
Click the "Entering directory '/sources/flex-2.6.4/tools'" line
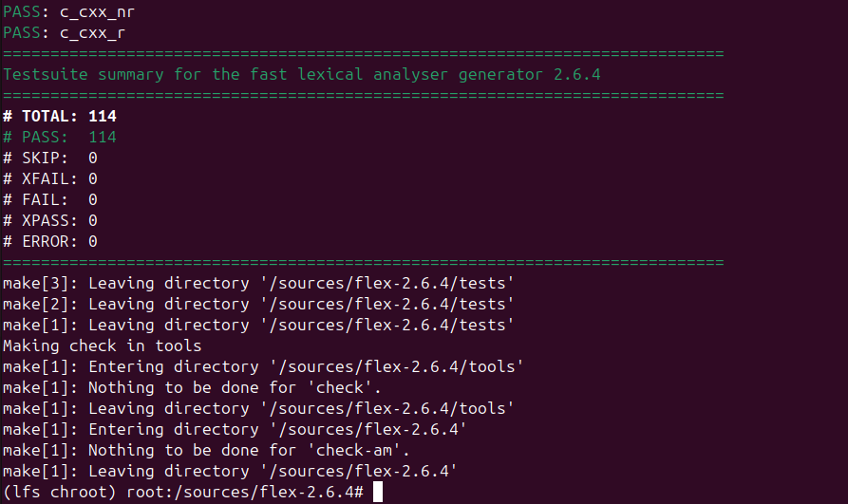[263, 366]
